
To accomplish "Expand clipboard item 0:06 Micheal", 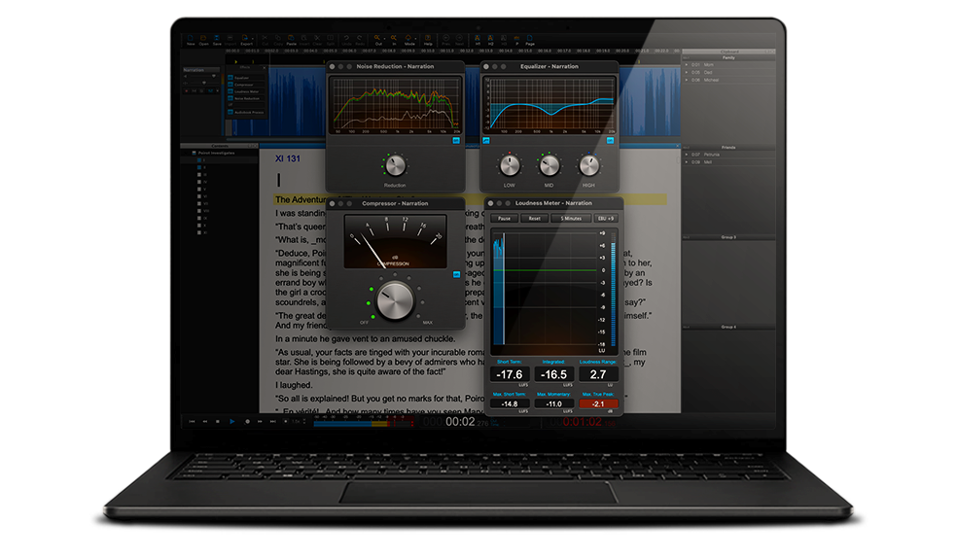I will pyautogui.click(x=686, y=80).
